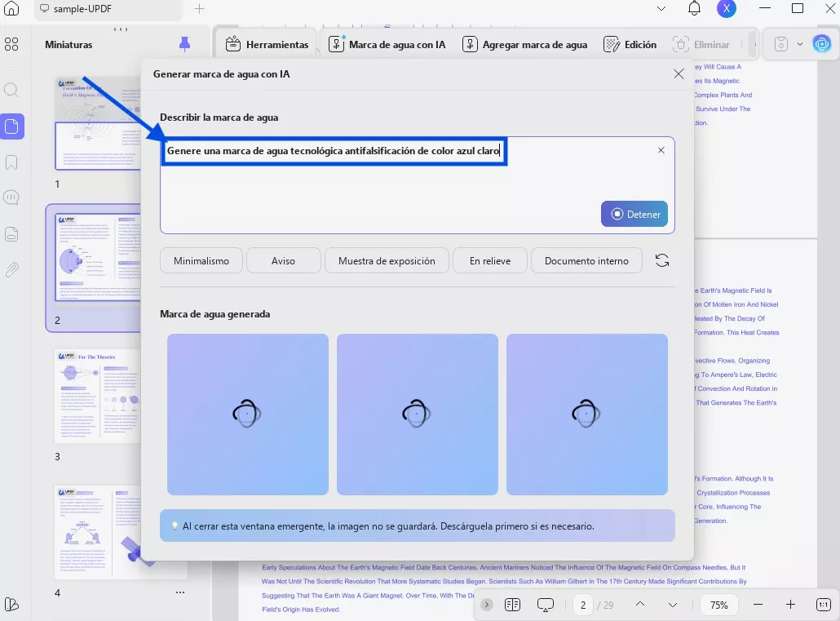Open the user account avatar X

point(727,8)
